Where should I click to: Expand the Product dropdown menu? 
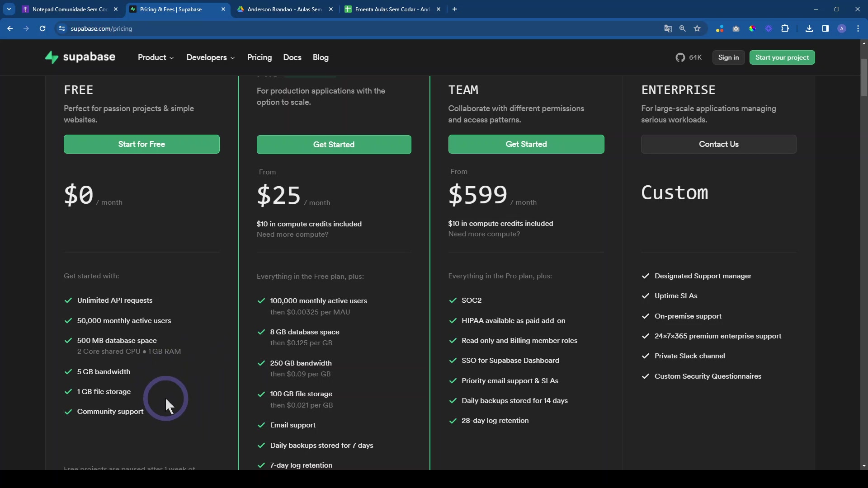(x=156, y=57)
